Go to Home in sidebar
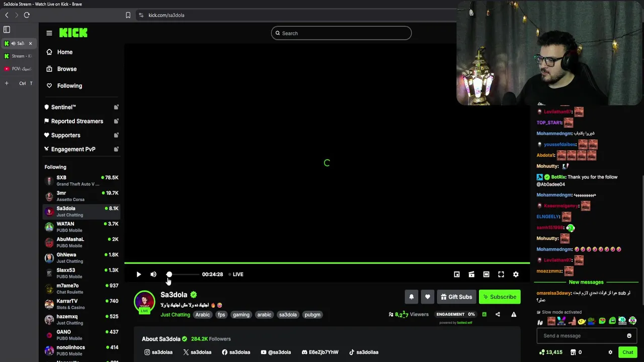Screen dimensions: 644x362 pyautogui.click(x=59, y=52)
